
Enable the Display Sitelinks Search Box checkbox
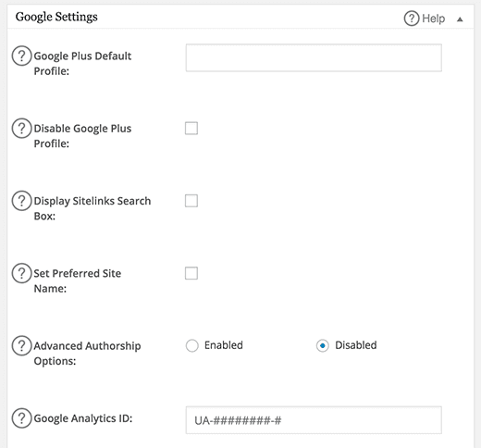[x=191, y=201]
